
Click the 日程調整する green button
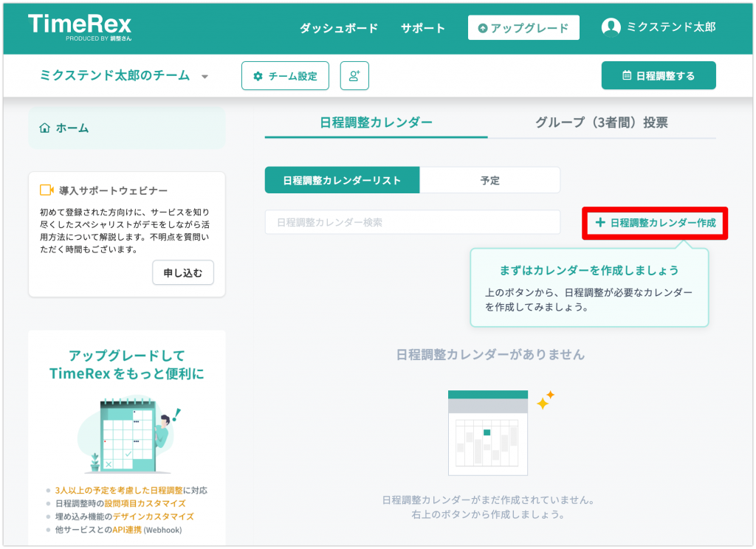tap(658, 75)
